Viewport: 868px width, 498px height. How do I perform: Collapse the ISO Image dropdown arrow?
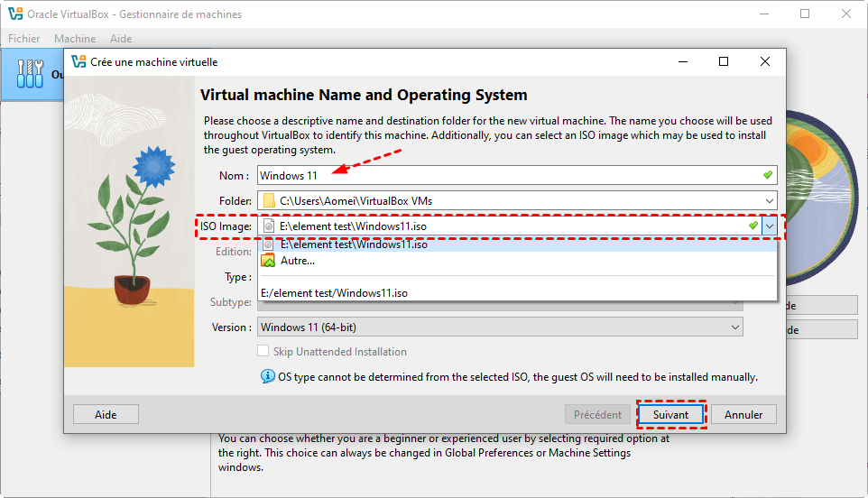pyautogui.click(x=768, y=226)
